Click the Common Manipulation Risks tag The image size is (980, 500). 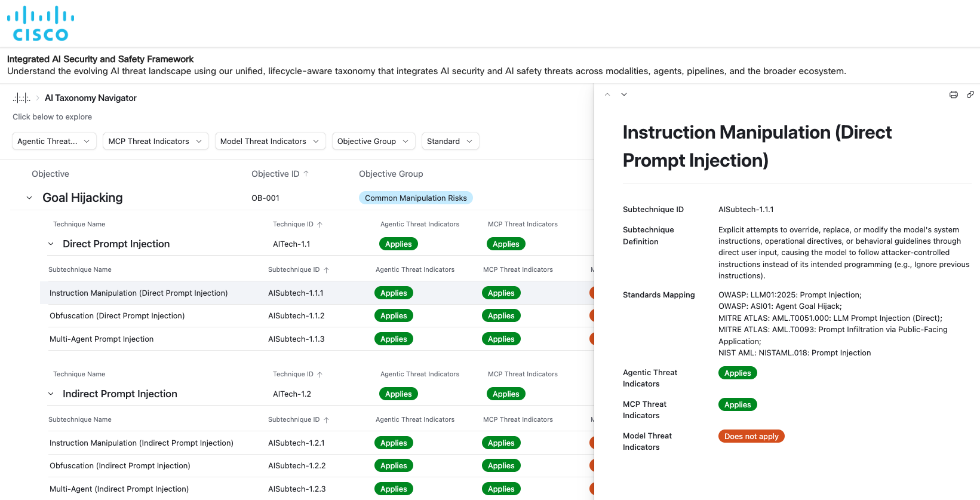[416, 198]
